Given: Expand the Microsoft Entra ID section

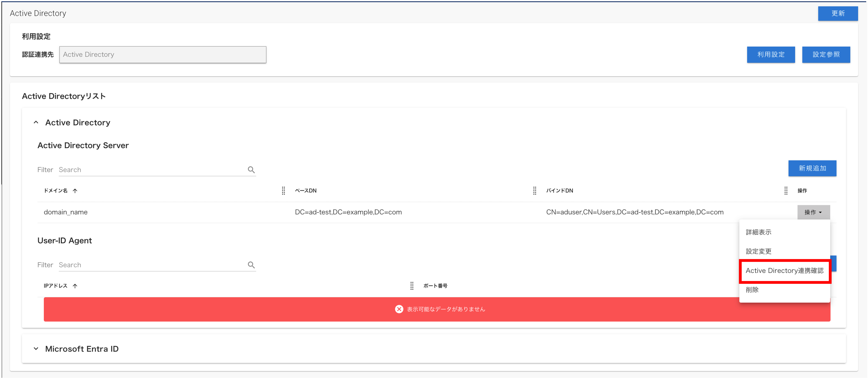Looking at the screenshot, I should pyautogui.click(x=36, y=349).
